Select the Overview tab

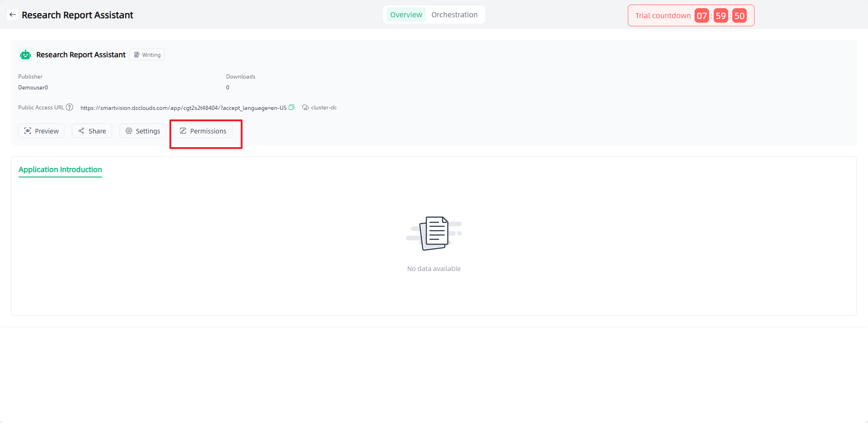pos(406,15)
